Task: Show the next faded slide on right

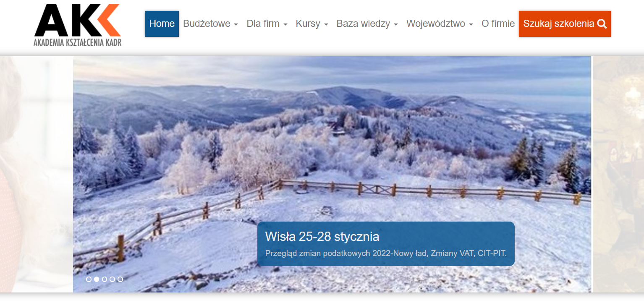Action: click(618, 174)
